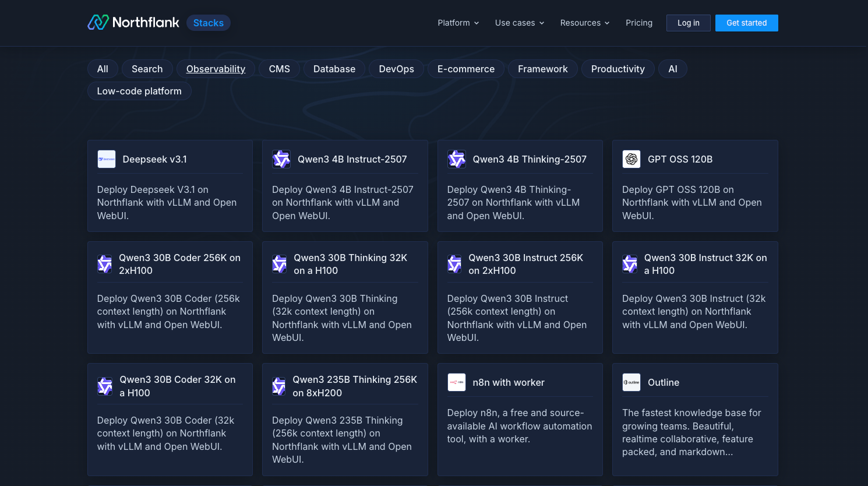This screenshot has width=868, height=486.
Task: Open the Qwen3 4B Thinking-2507 title
Action: 530,159
